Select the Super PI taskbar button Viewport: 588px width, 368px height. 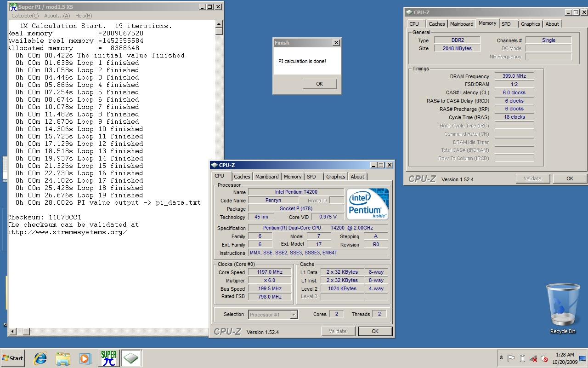click(x=108, y=358)
